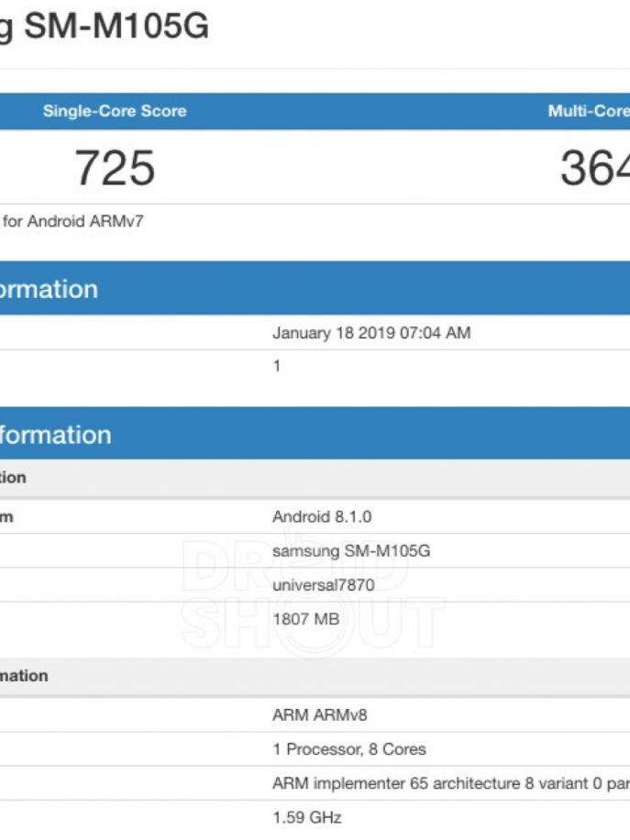Select the universal7870 motherboard value
This screenshot has height=840, width=630.
[x=323, y=585]
